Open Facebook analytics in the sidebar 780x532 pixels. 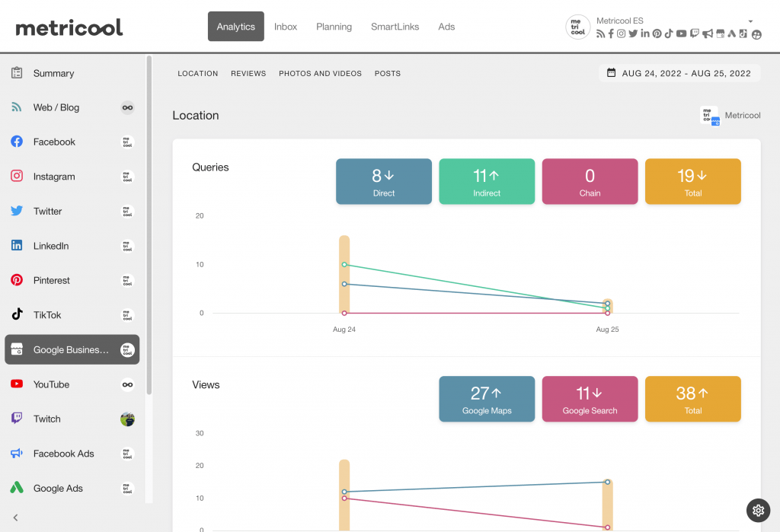pos(72,142)
